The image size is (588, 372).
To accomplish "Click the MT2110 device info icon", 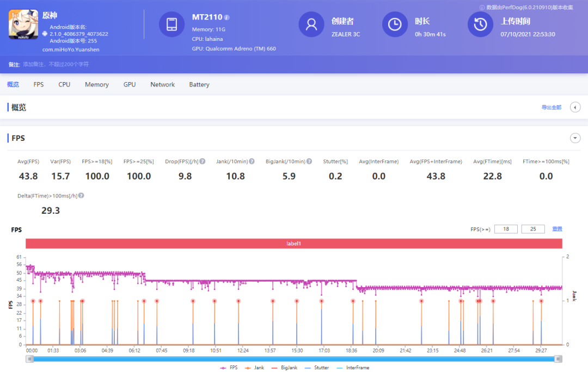I will tap(226, 17).
